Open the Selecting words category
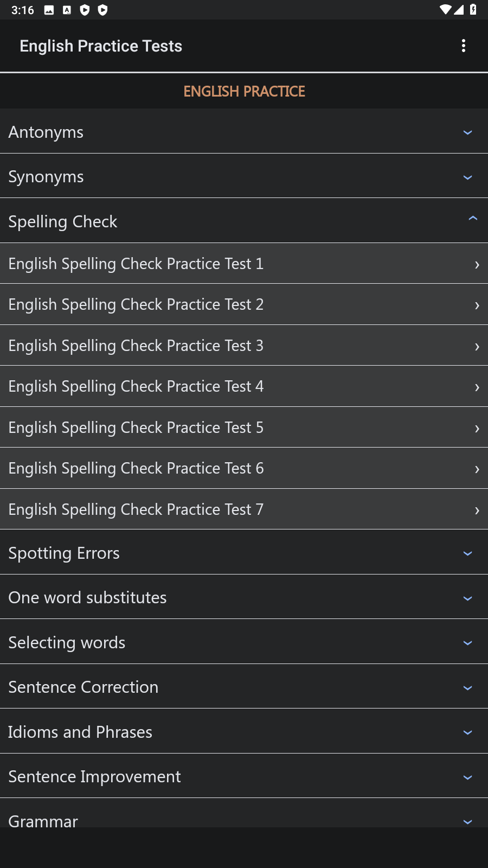488x868 pixels. [244, 642]
